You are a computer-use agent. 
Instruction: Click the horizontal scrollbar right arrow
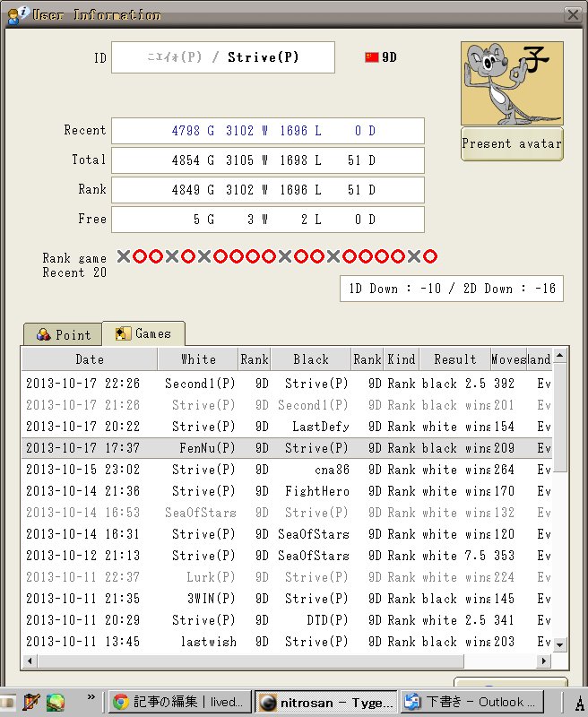(x=544, y=661)
